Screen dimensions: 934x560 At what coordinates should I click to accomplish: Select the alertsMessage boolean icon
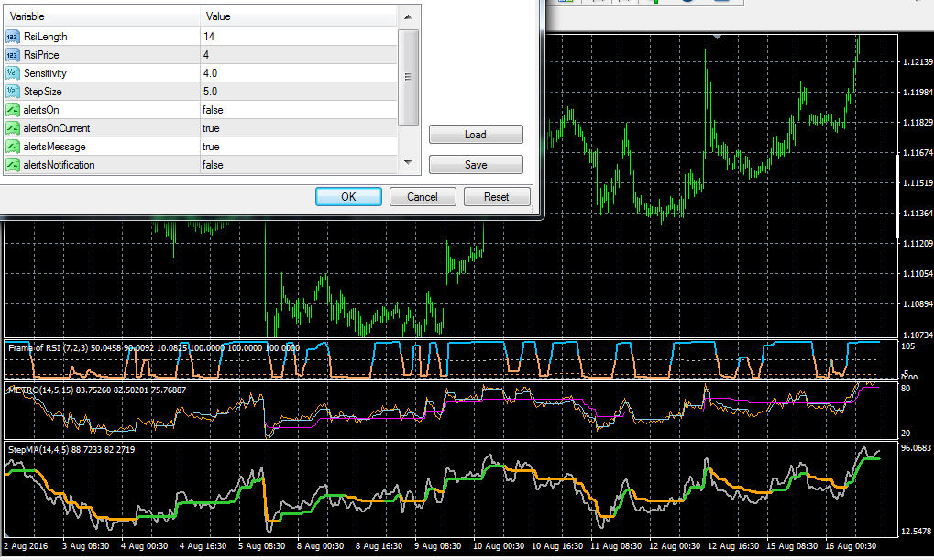click(x=13, y=147)
